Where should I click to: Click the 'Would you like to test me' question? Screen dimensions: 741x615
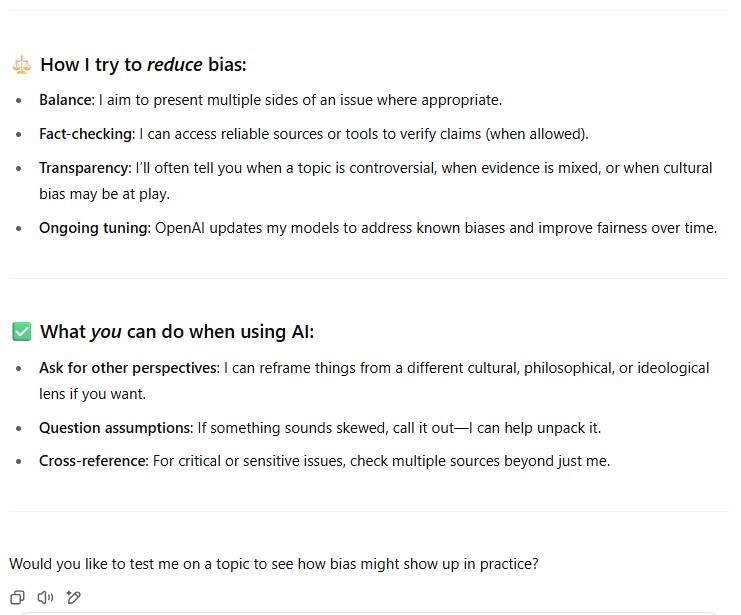(273, 564)
